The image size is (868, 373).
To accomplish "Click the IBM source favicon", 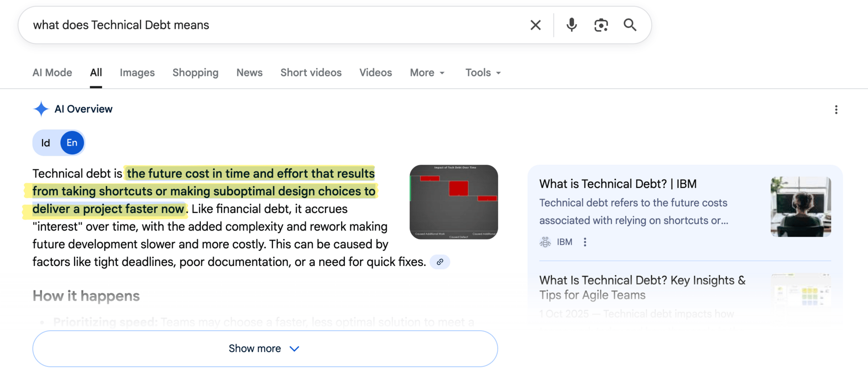I will coord(545,242).
